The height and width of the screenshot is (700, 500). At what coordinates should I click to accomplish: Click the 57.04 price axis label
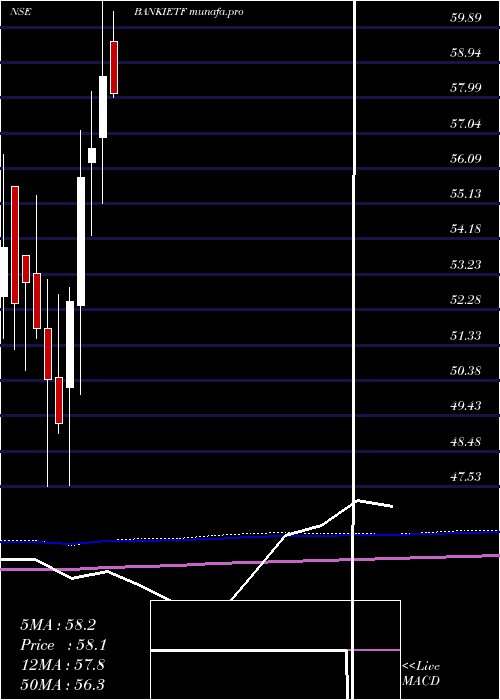pyautogui.click(x=465, y=123)
